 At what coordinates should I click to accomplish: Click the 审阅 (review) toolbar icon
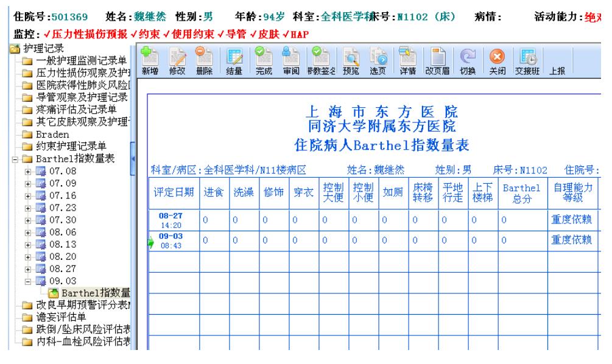tap(291, 61)
